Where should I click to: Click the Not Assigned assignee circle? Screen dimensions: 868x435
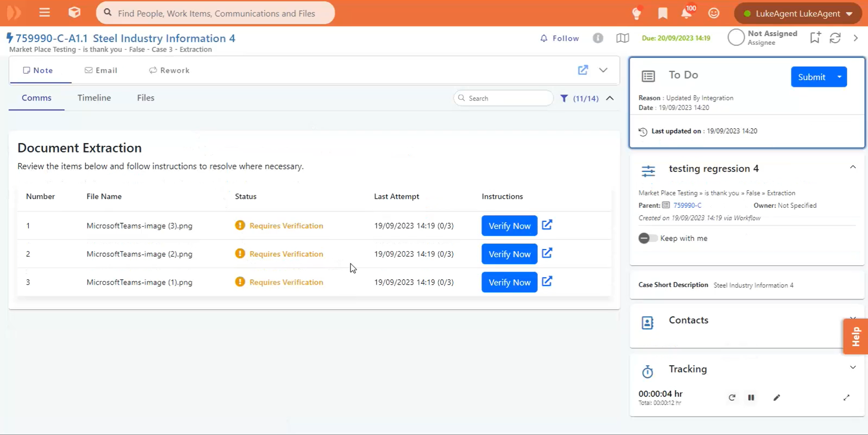tap(736, 38)
